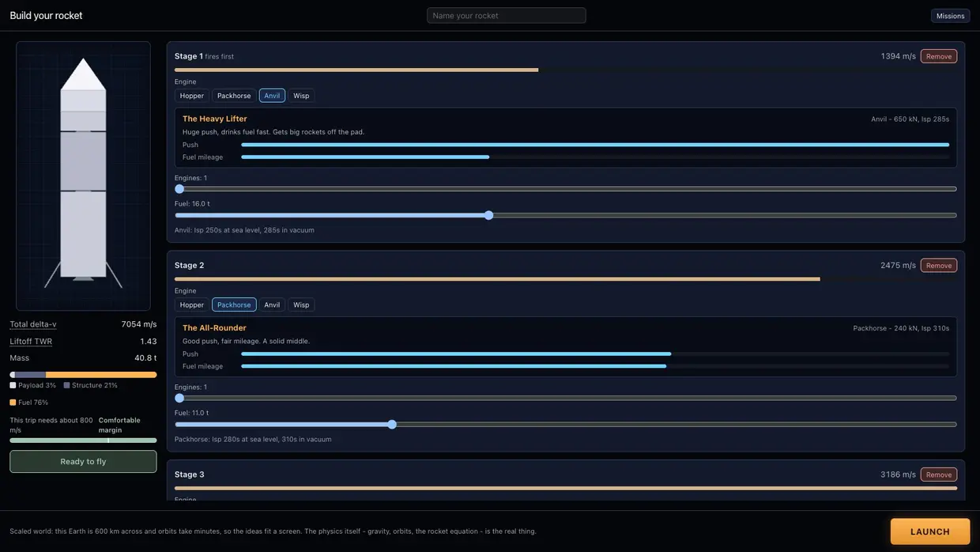Click the Stage 1 Fuel slider handle
The width and height of the screenshot is (980, 552).
488,215
